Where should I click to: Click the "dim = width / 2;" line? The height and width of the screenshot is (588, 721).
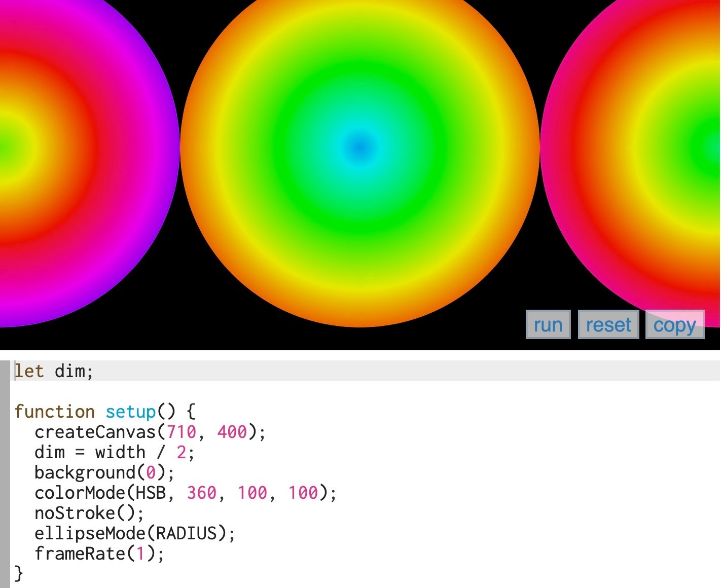[115, 452]
